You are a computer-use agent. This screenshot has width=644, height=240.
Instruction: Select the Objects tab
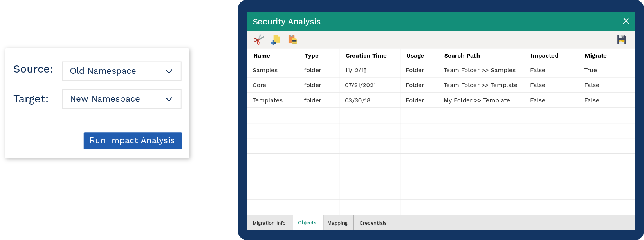(x=307, y=222)
